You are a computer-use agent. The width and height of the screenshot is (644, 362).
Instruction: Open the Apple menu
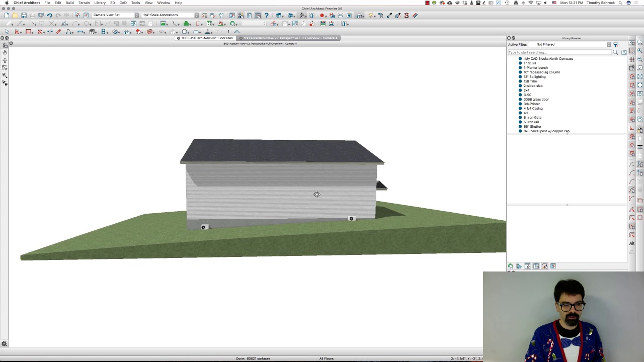click(7, 3)
